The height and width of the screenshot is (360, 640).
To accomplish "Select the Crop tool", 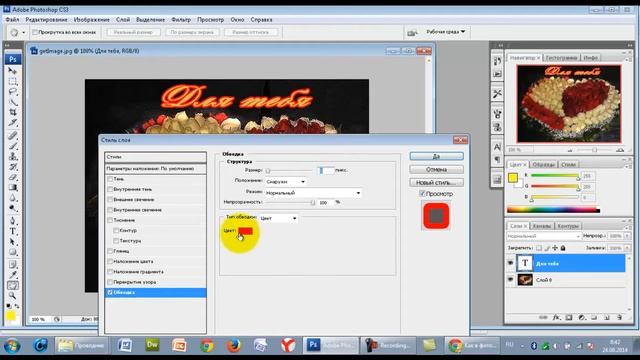I will [x=12, y=112].
